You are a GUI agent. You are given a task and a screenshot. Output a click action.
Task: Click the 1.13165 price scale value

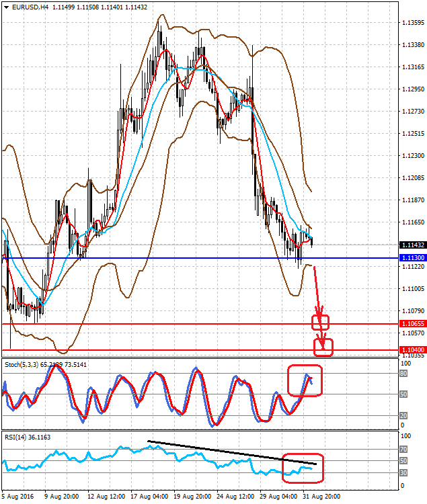coord(413,67)
